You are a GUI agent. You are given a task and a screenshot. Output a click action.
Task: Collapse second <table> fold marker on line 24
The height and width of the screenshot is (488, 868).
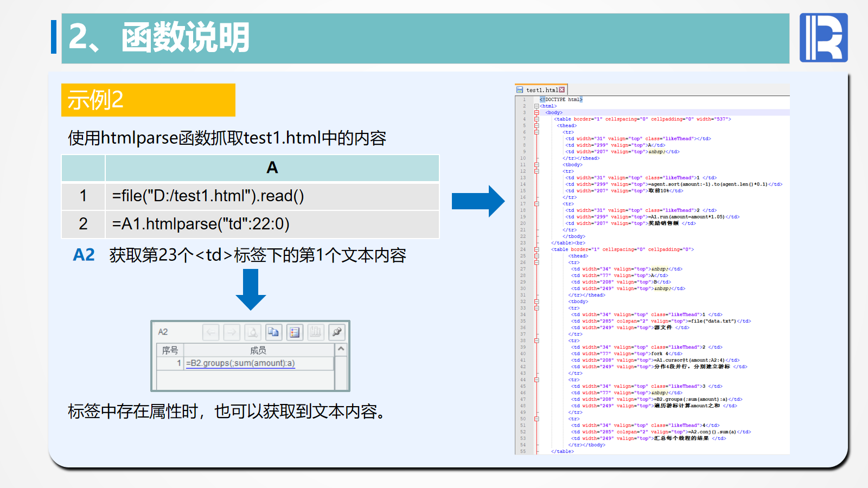tap(537, 249)
